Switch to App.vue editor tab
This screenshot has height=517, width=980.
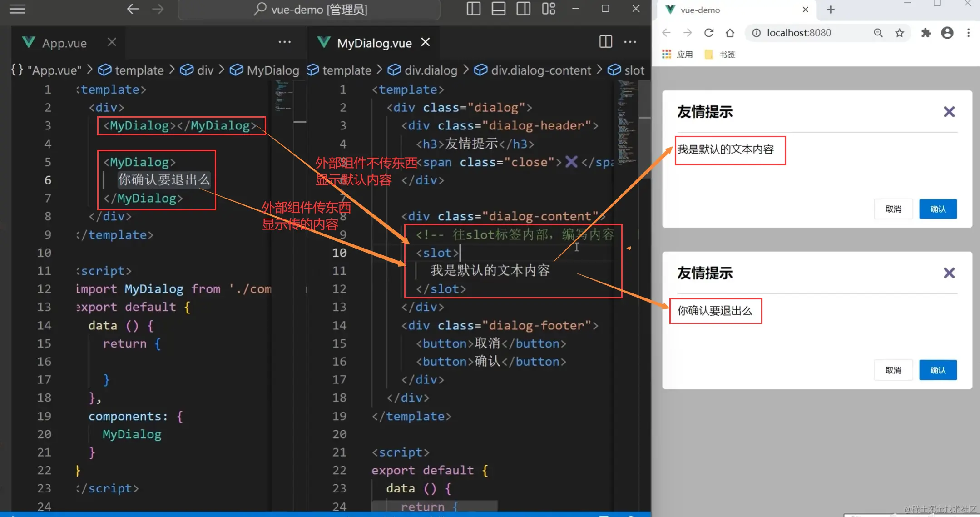pos(64,43)
